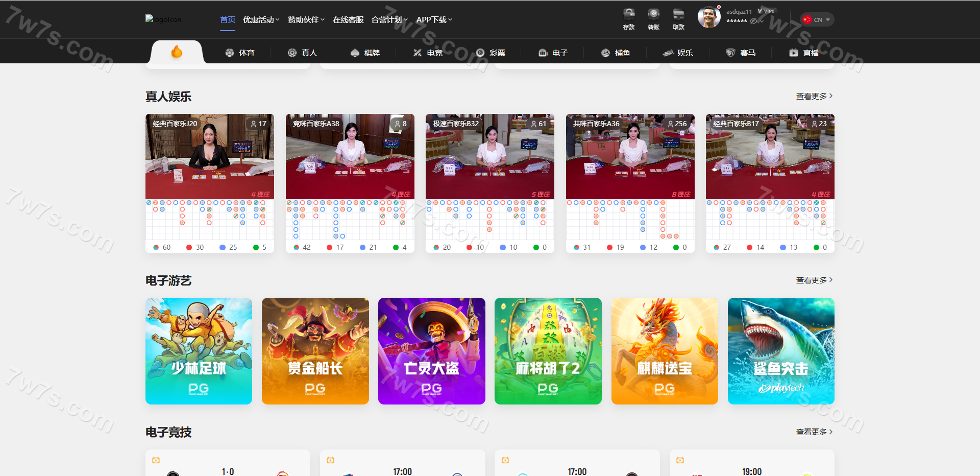Viewport: 980px width, 476px height.
Task: Click the 转账 transfer icon
Action: 653,18
